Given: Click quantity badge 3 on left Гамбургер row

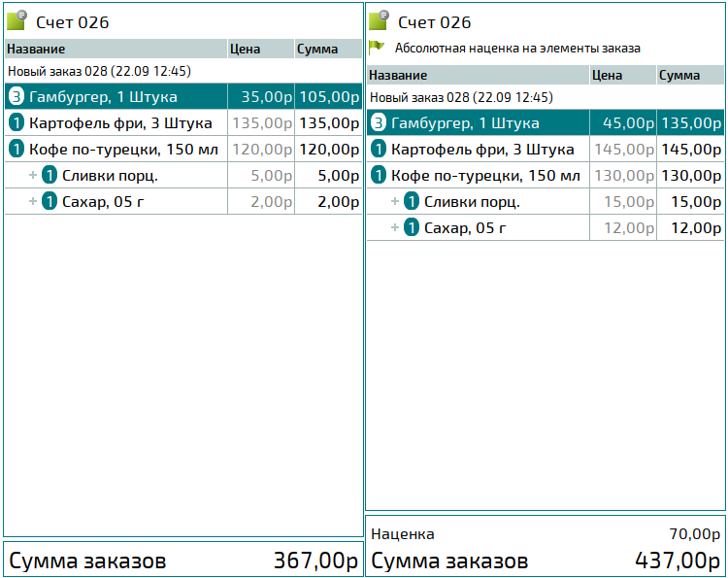Looking at the screenshot, I should pos(17,96).
